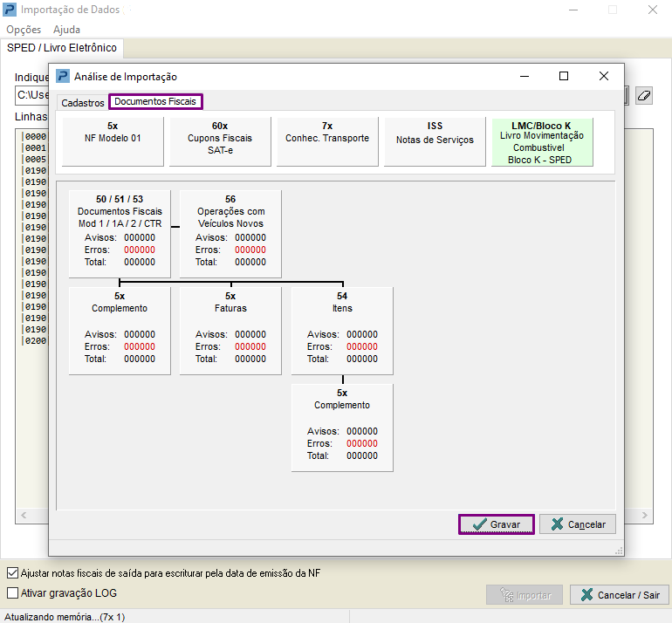The height and width of the screenshot is (623, 672).
Task: Open the LMC/Bloco K green panel
Action: (542, 141)
